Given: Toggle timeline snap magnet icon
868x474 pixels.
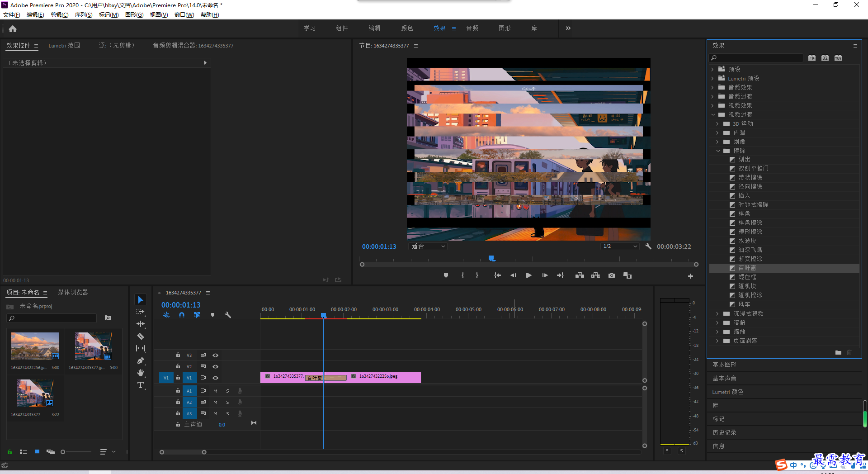Looking at the screenshot, I should pyautogui.click(x=181, y=315).
